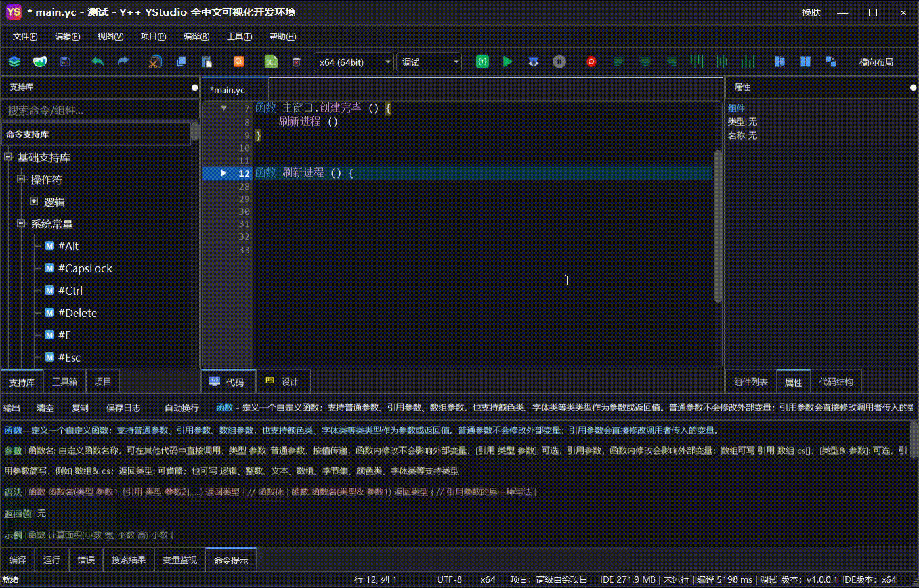
Task: Collapse the 基础支持库 tree node
Action: 9,157
